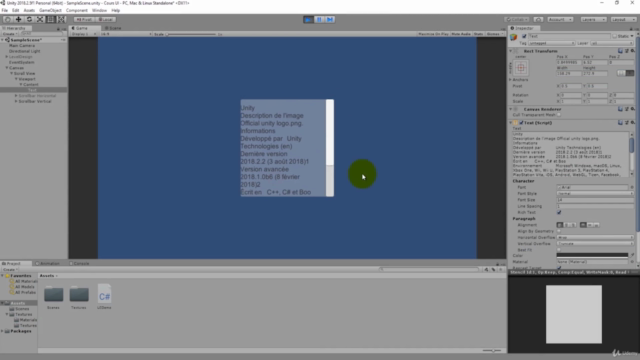Click the Hierarchy panel lock icon
Viewport: 640px width, 360px height.
pos(58,28)
